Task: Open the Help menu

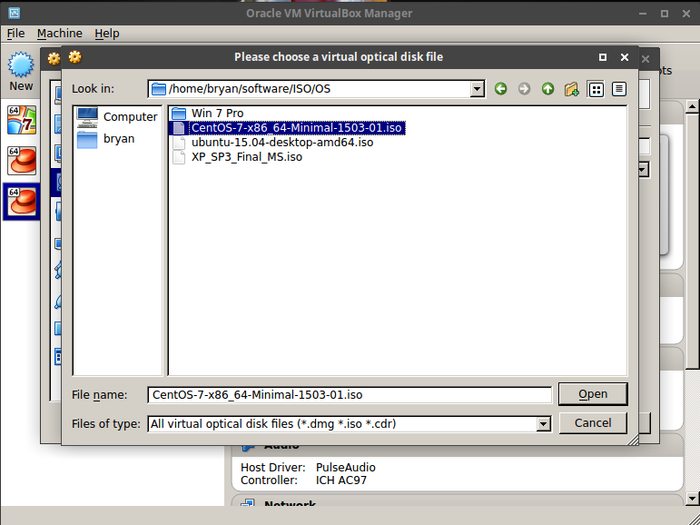Action: (107, 33)
